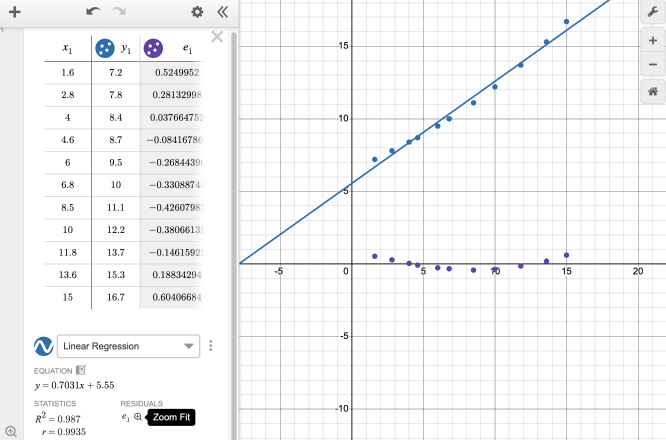Undo the last action
The width and height of the screenshot is (666, 440).
click(93, 13)
